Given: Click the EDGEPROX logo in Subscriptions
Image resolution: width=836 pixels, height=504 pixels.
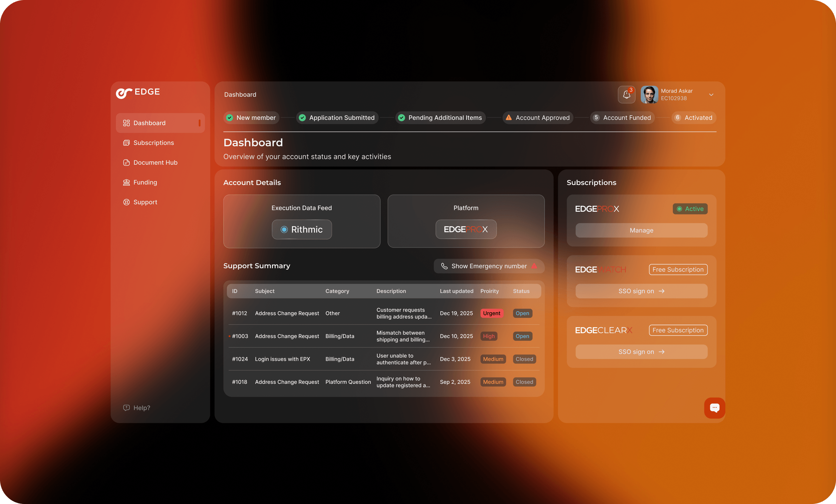Looking at the screenshot, I should tap(597, 209).
